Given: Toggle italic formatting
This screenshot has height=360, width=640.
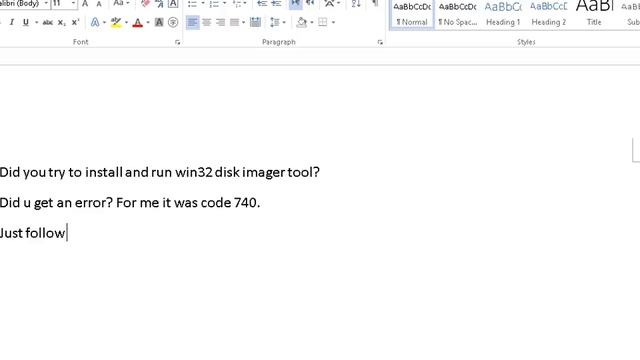Looking at the screenshot, I should pyautogui.click(x=11, y=22).
